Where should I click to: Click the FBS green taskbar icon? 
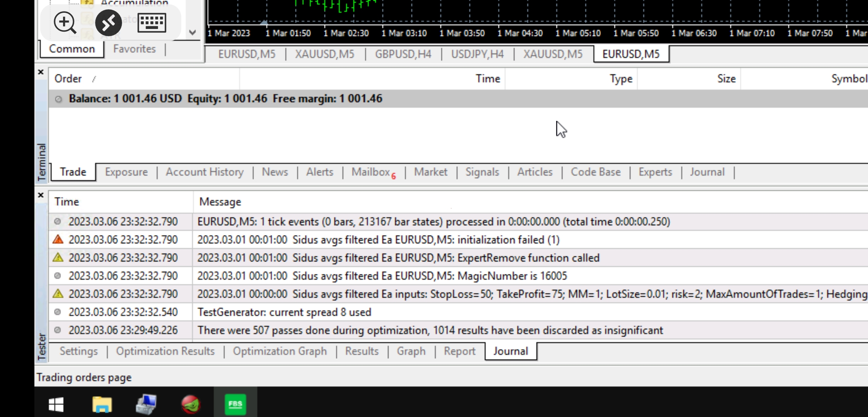(x=235, y=405)
